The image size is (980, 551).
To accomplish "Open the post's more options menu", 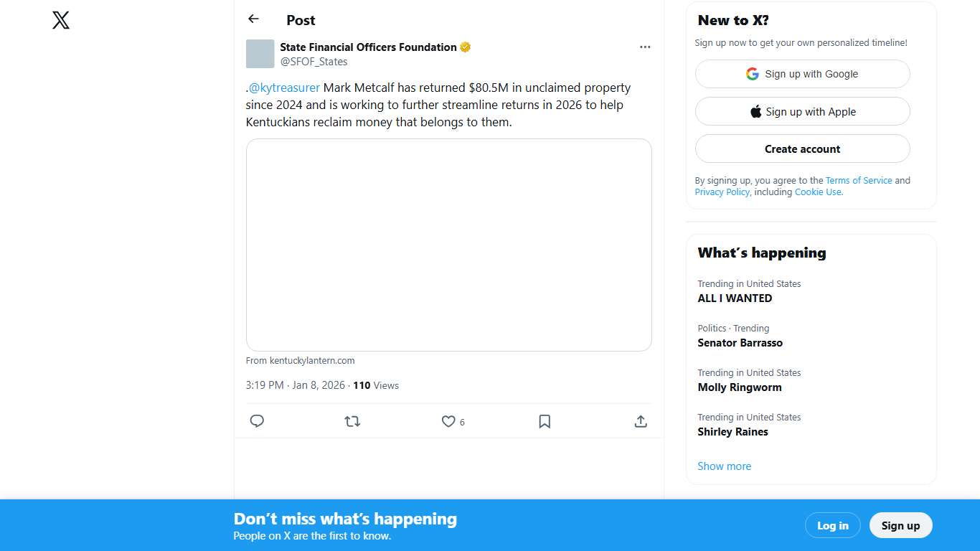I will click(x=645, y=47).
